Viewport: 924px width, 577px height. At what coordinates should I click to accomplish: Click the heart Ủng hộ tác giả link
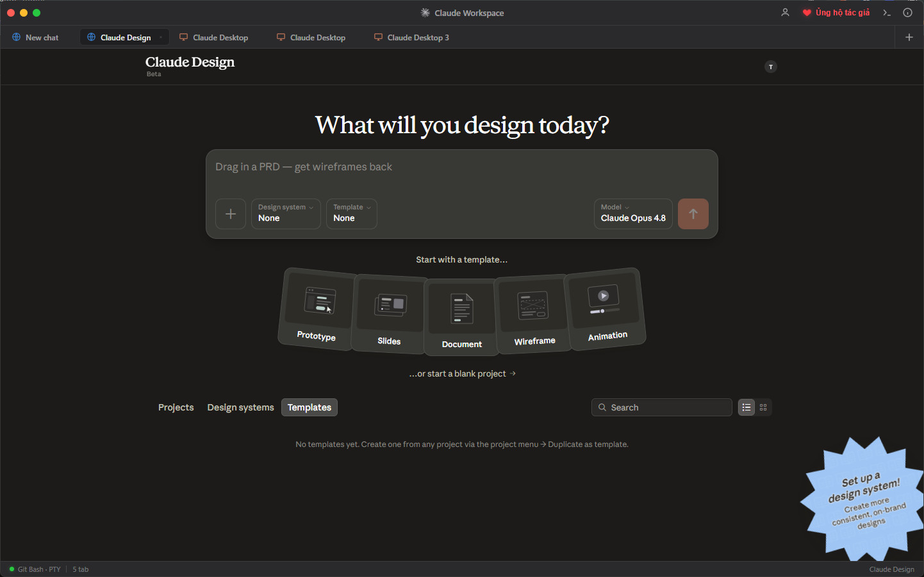(836, 13)
